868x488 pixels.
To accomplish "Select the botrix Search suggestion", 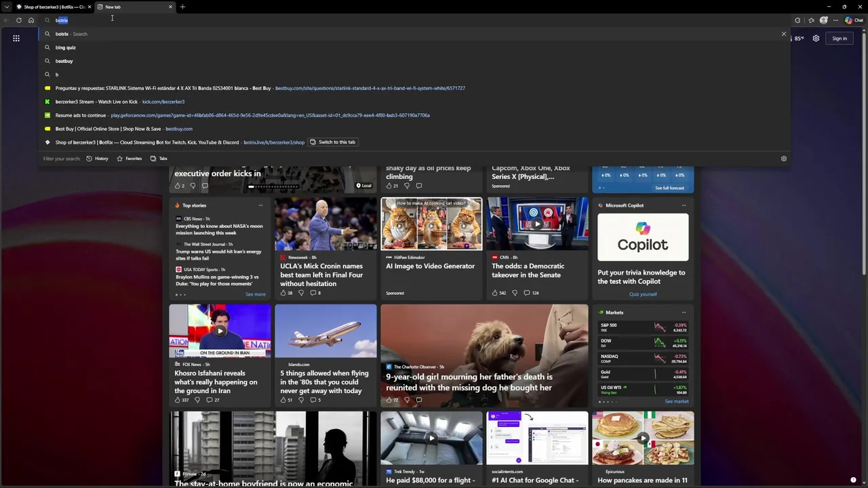I will pos(414,34).
